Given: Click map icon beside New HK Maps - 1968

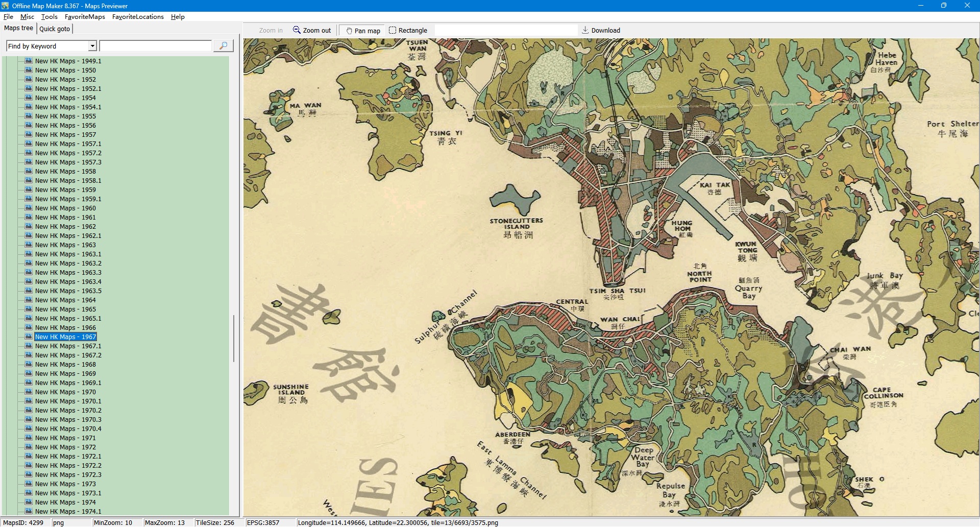Looking at the screenshot, I should 29,364.
